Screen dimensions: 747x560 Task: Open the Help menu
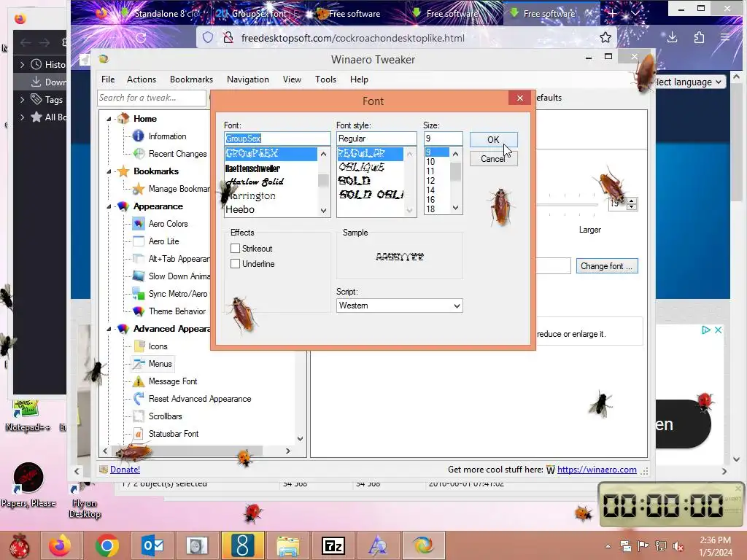point(359,79)
